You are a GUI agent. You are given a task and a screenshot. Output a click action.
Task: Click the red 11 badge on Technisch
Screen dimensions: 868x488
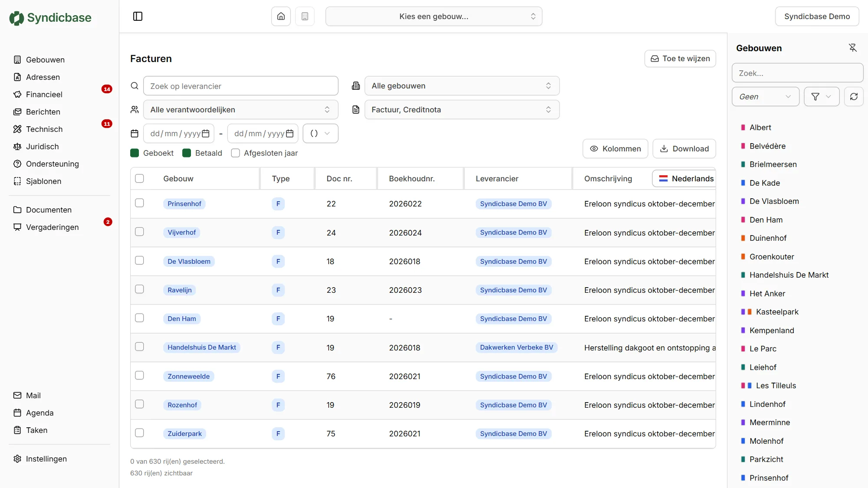tap(107, 124)
